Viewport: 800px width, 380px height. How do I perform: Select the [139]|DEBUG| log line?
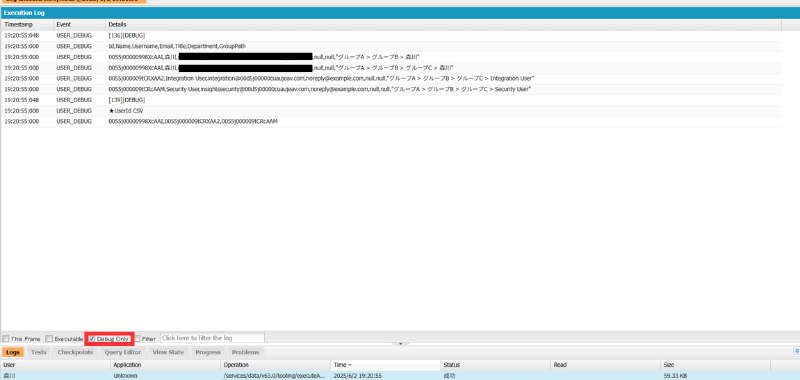[x=391, y=100]
